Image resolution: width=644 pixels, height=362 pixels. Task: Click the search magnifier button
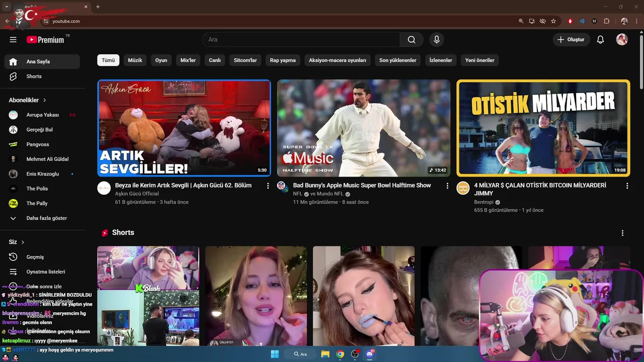(x=412, y=40)
